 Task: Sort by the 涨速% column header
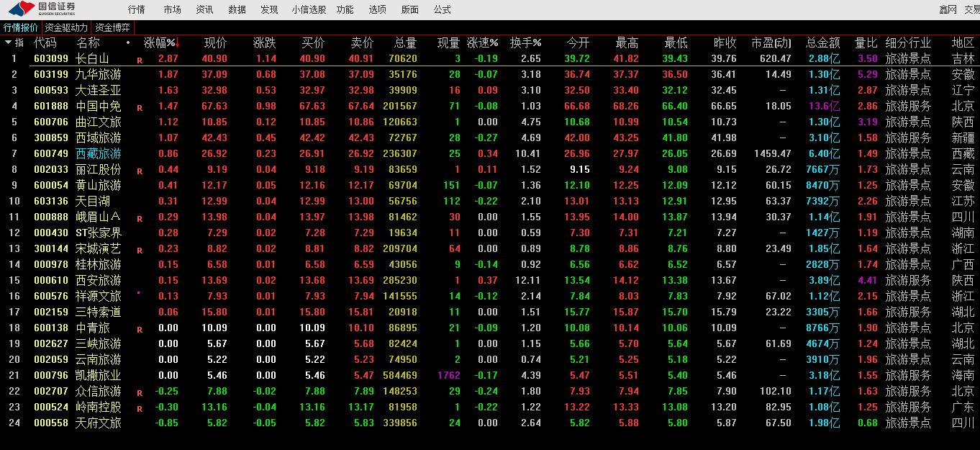point(482,42)
